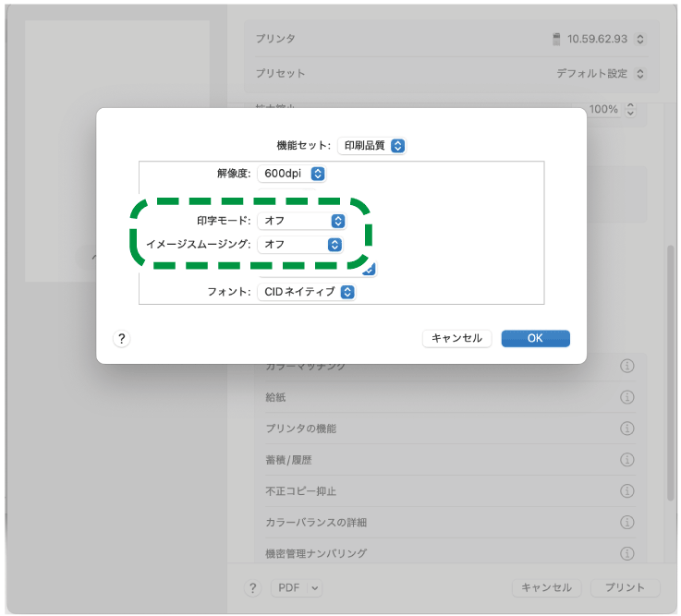Select 蓄積/履歴 in the options list
This screenshot has width=681, height=616.
pyautogui.click(x=450, y=460)
